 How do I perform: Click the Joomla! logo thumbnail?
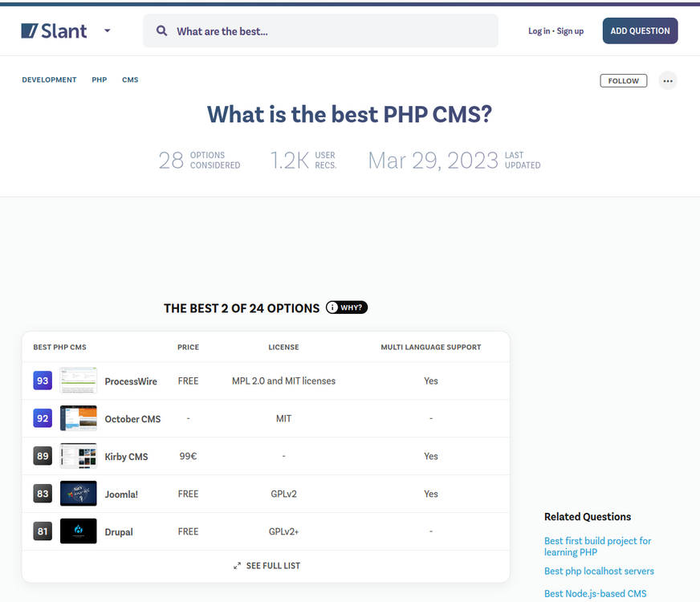[79, 494]
